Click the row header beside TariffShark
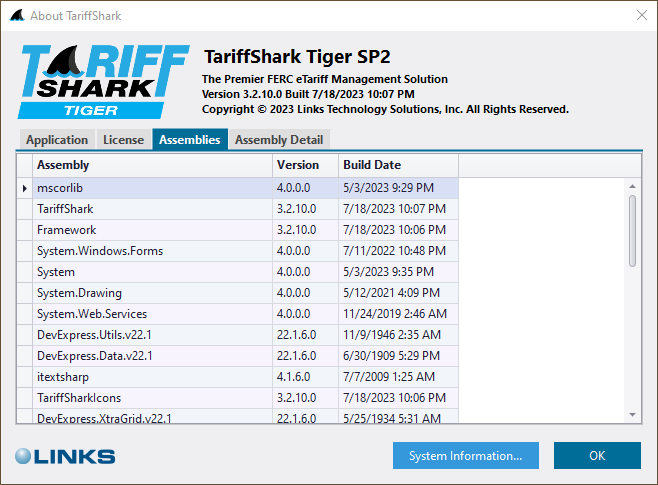This screenshot has width=658, height=485. click(x=25, y=209)
